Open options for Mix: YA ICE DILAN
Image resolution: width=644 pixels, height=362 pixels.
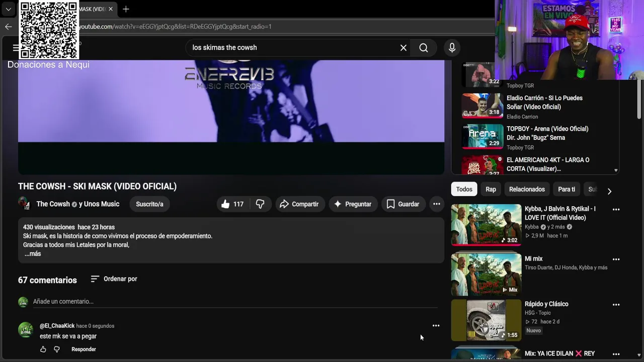(616, 354)
